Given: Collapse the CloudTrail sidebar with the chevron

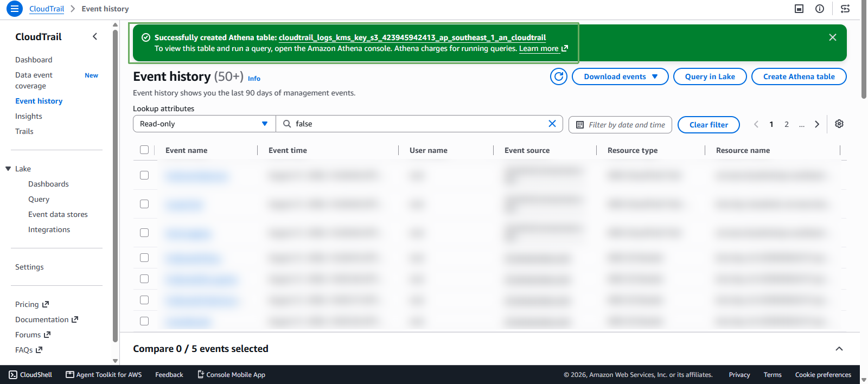Looking at the screenshot, I should pos(95,36).
